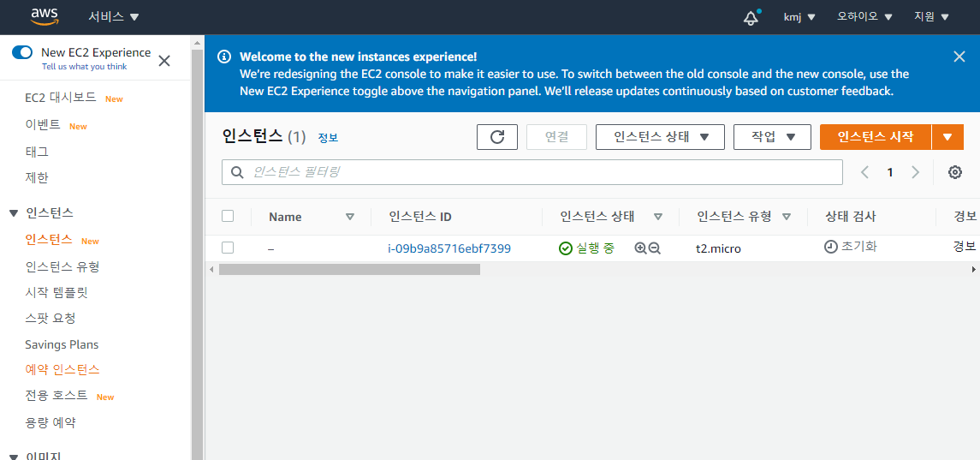Go to next page arrow
Screen dimensions: 980x460
[x=916, y=172]
